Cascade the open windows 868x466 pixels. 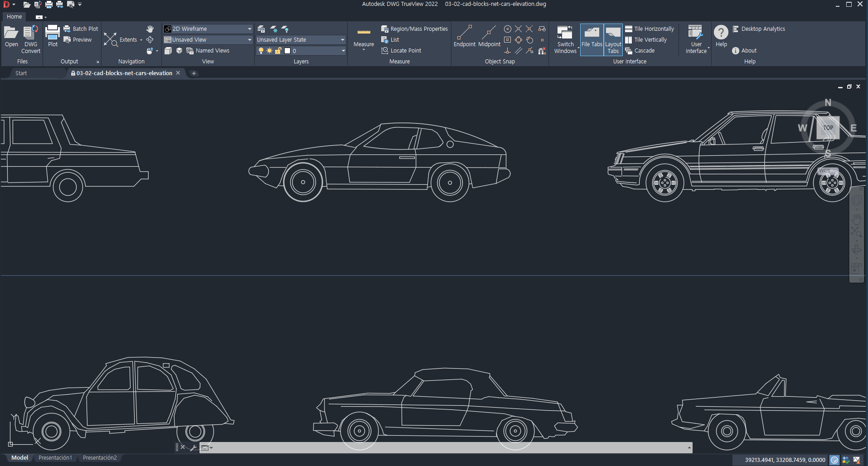point(640,51)
